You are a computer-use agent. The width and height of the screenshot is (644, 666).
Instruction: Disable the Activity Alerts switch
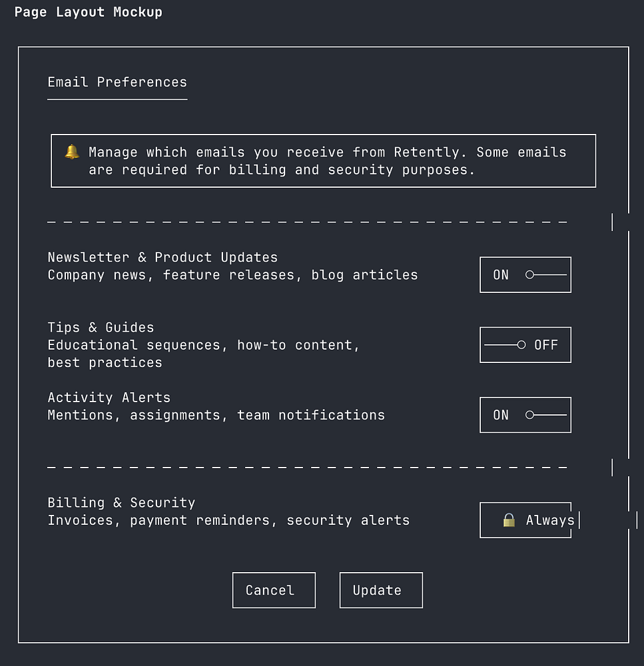tap(525, 415)
